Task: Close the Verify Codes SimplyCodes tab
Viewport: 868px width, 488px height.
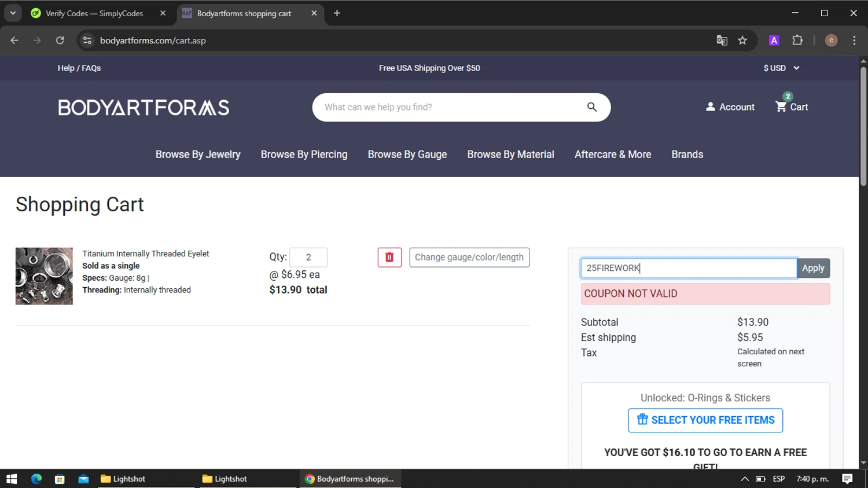Action: tap(163, 13)
